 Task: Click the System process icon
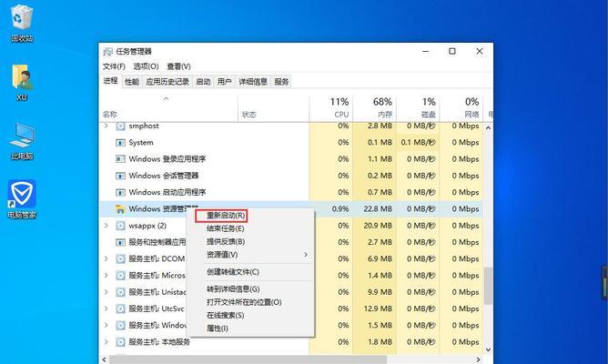[x=120, y=143]
